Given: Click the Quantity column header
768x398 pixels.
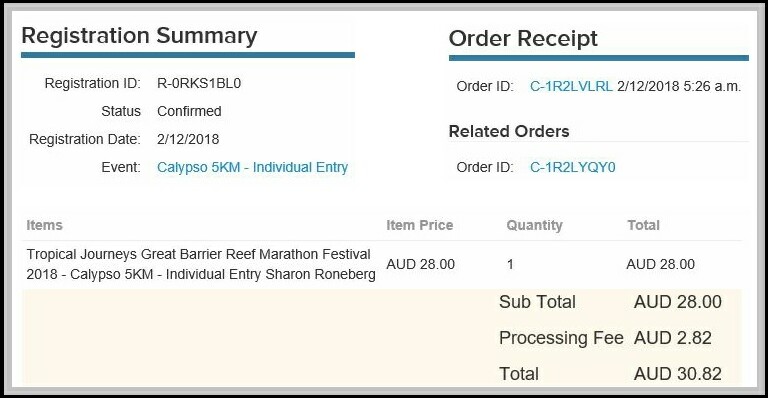Looking at the screenshot, I should (x=534, y=225).
